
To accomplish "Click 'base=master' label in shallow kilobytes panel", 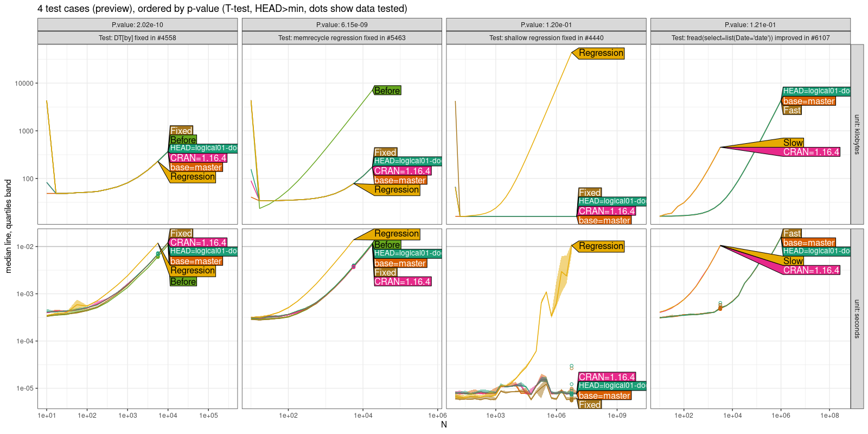I will [x=604, y=220].
